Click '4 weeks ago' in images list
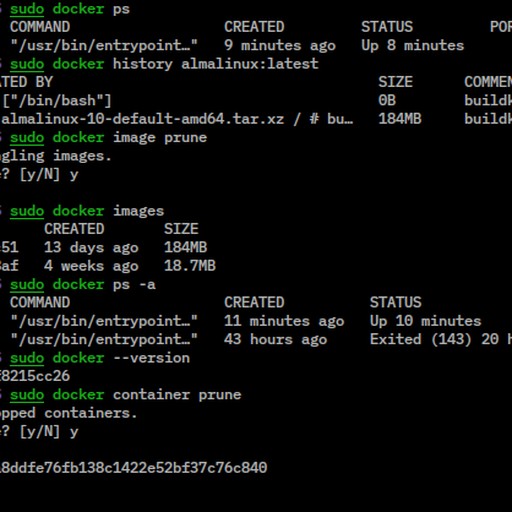512x512 pixels. [91, 266]
